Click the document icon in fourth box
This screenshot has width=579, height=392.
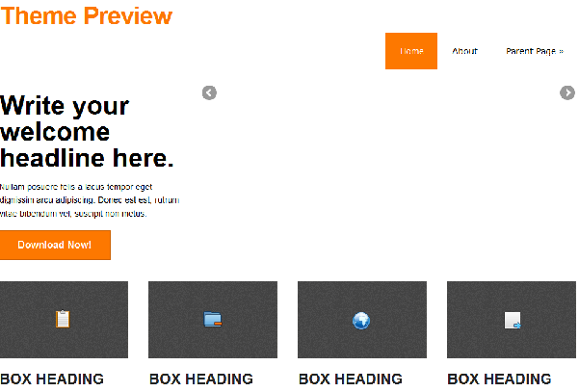tap(513, 321)
